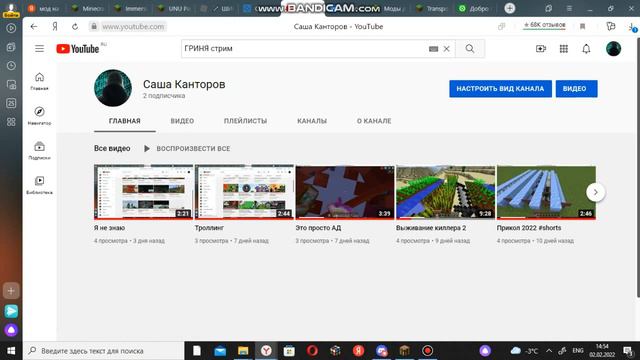Image resolution: width=640 pixels, height=360 pixels.
Task: Open a new tab with the plus button
Action: (509, 8)
